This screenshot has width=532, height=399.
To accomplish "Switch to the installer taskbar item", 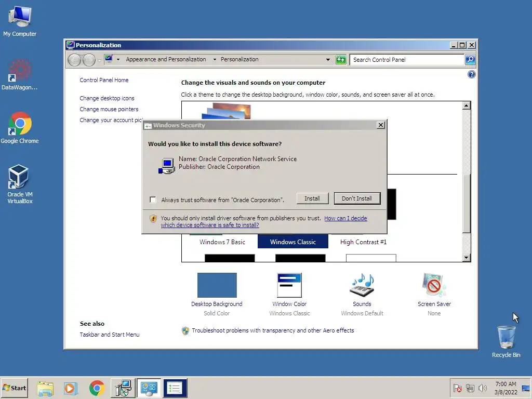I will coord(123,388).
